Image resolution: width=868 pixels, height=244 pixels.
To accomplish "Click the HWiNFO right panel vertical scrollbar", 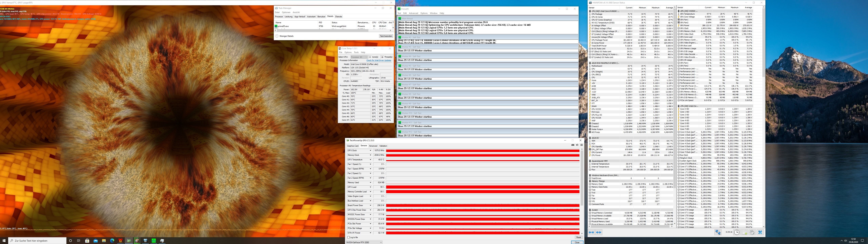I will point(763,117).
